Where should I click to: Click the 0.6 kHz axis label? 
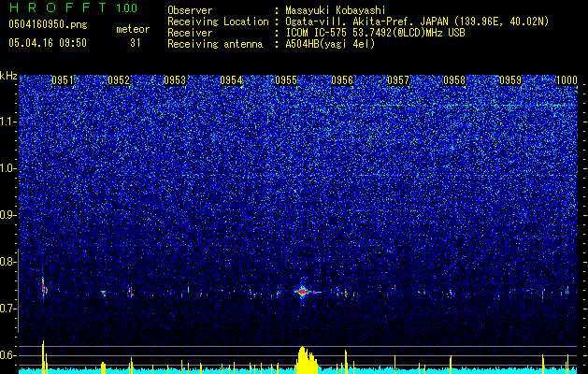click(7, 355)
